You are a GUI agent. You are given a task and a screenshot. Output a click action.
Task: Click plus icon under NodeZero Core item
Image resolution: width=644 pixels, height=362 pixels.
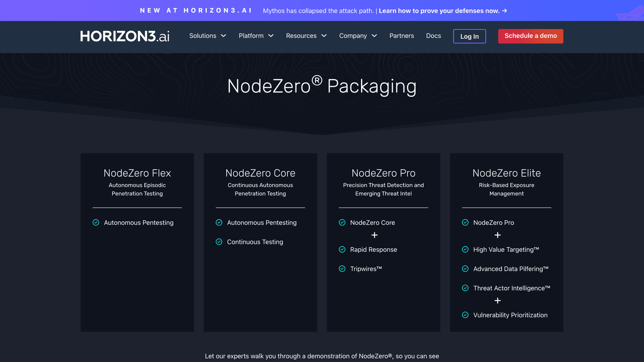[374, 235]
